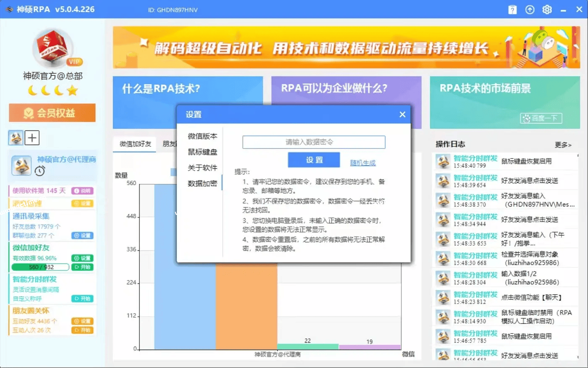This screenshot has width=588, height=368.
Task: Start 朋友圈关怀 with 开始 button
Action: 82,330
